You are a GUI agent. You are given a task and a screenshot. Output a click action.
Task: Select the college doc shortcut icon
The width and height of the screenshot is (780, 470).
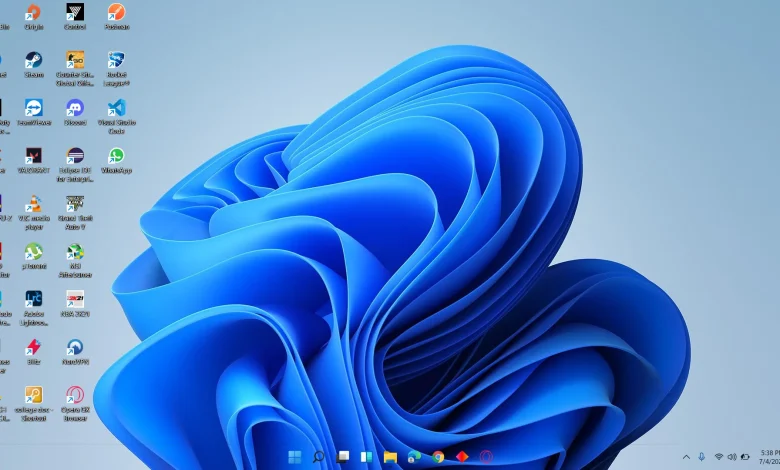(33, 404)
